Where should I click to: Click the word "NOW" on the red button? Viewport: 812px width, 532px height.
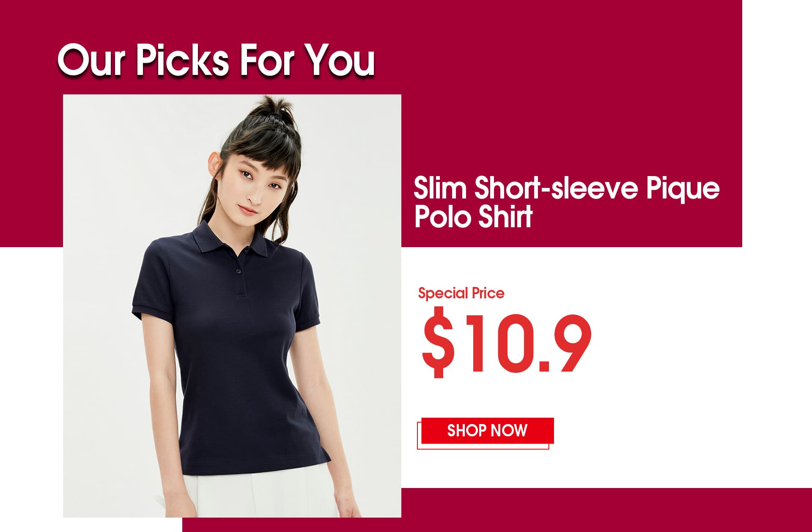coord(509,430)
